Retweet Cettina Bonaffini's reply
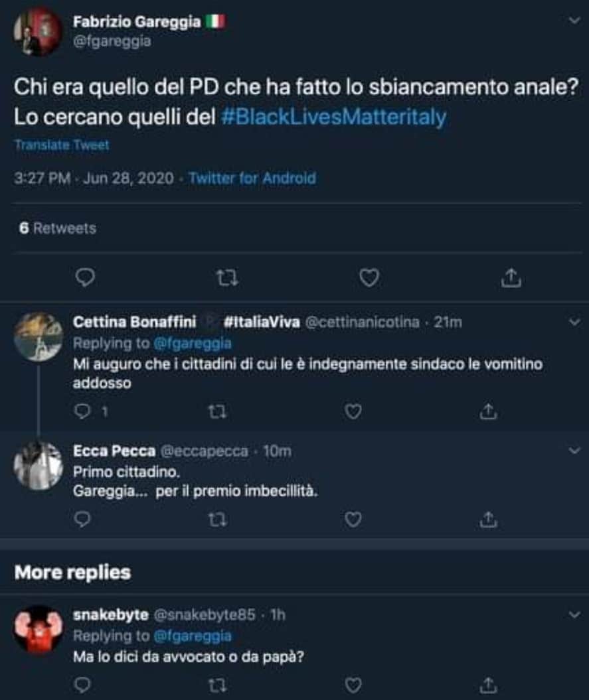 pyautogui.click(x=218, y=411)
